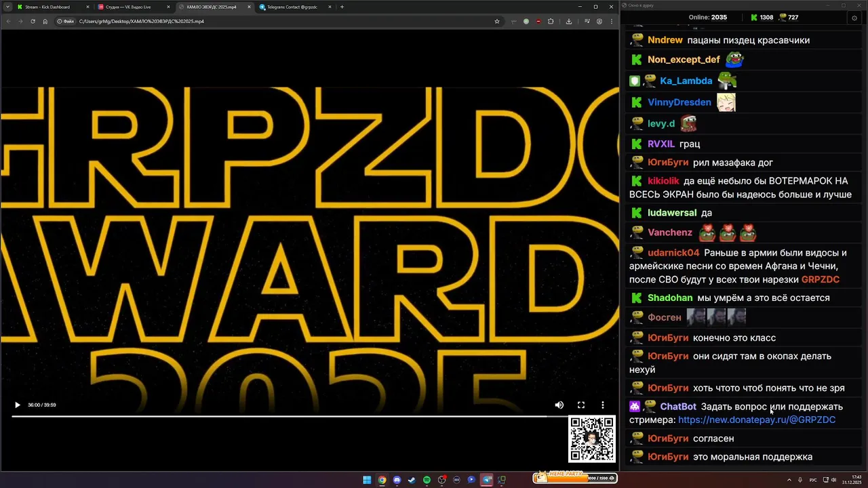
Task: Reload the current page
Action: tap(33, 21)
